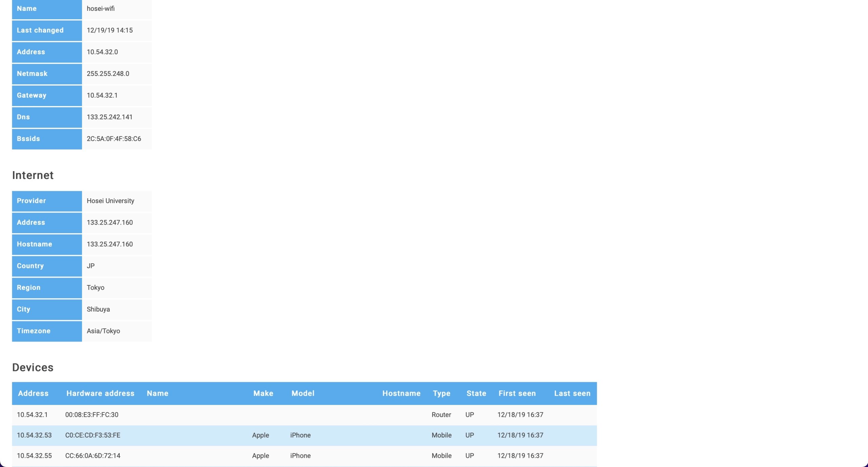868x467 pixels.
Task: Click the Netmask value 255.255.248.0
Action: [108, 74]
